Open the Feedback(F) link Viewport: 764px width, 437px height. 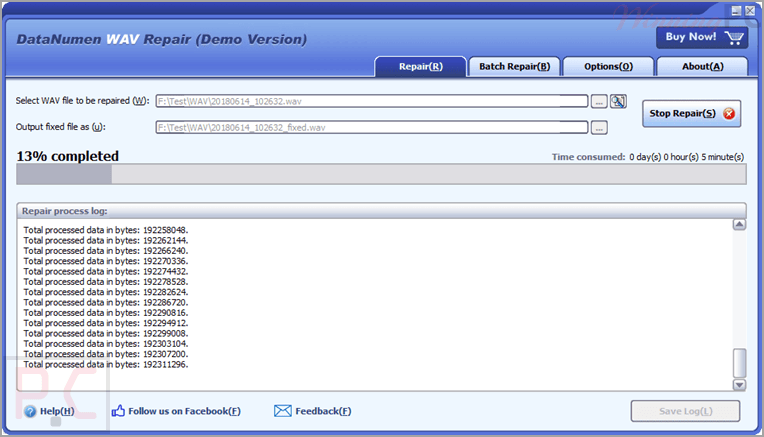tap(323, 411)
